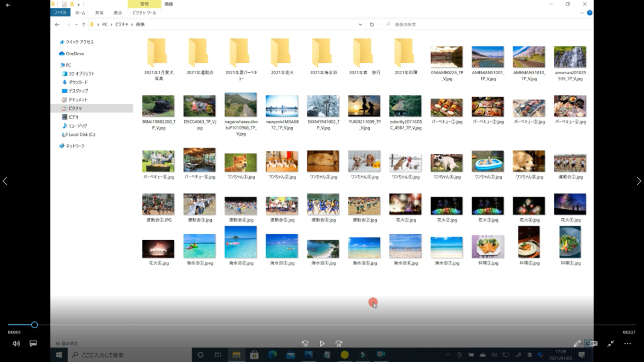Screen dimensions: 644x362
Task: Click the OneDrive entry in sidebar
Action: 74,53
